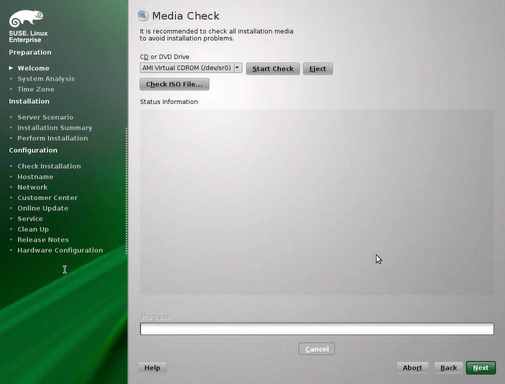Select the AMI Virtual CDROM drive field

(191, 68)
